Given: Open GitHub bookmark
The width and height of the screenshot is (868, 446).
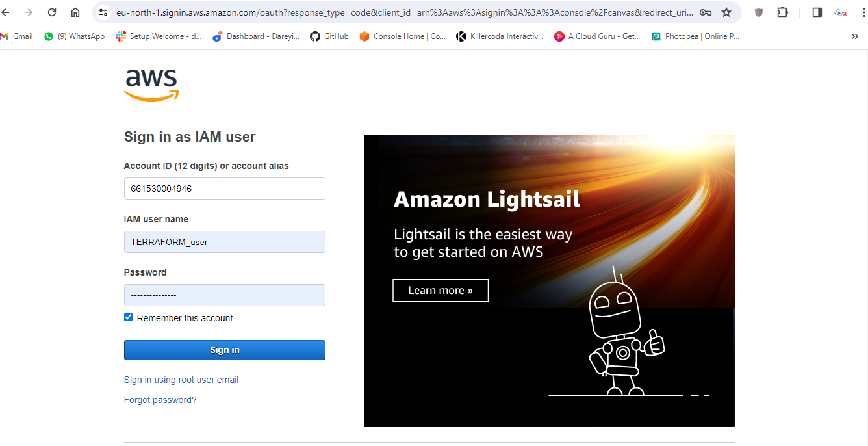Looking at the screenshot, I should point(329,36).
